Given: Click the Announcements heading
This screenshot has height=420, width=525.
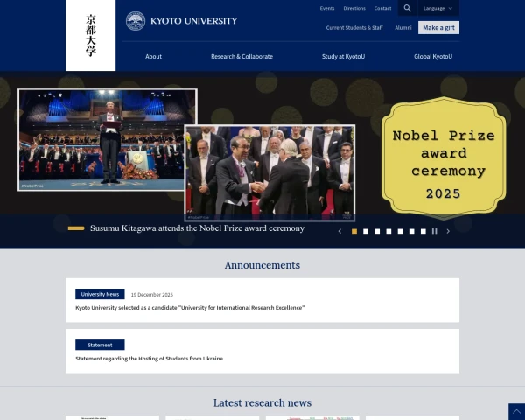Looking at the screenshot, I should (x=262, y=265).
